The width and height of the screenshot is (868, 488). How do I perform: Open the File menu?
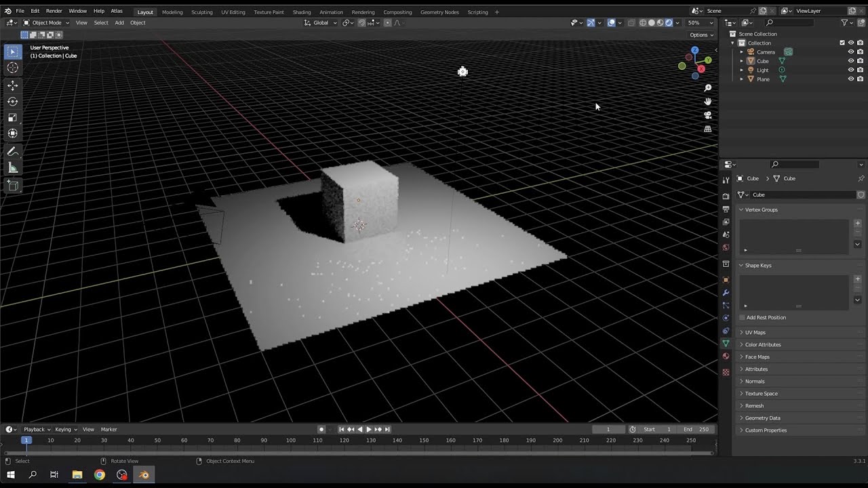(20, 11)
